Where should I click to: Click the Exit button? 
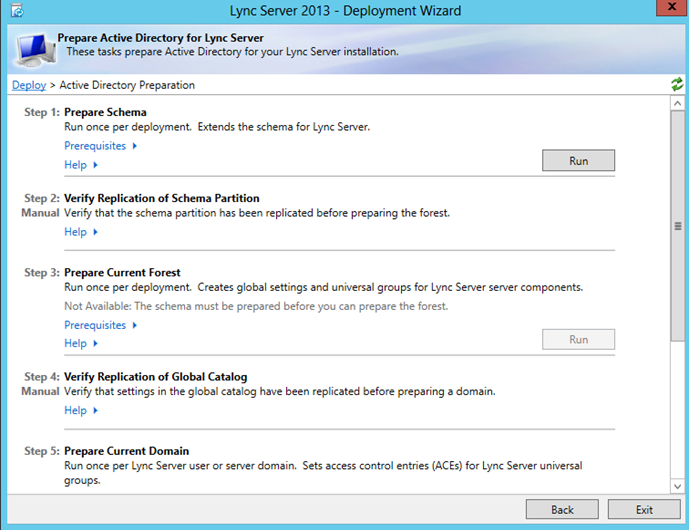point(644,509)
